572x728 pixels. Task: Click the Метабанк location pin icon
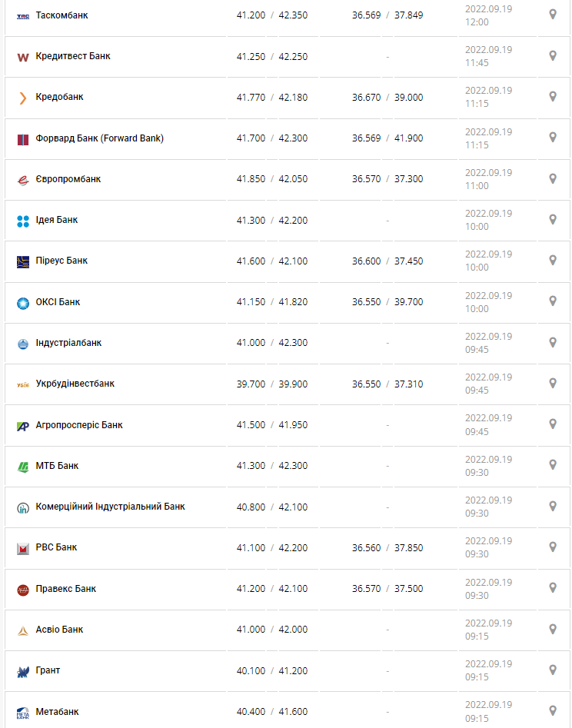552,710
